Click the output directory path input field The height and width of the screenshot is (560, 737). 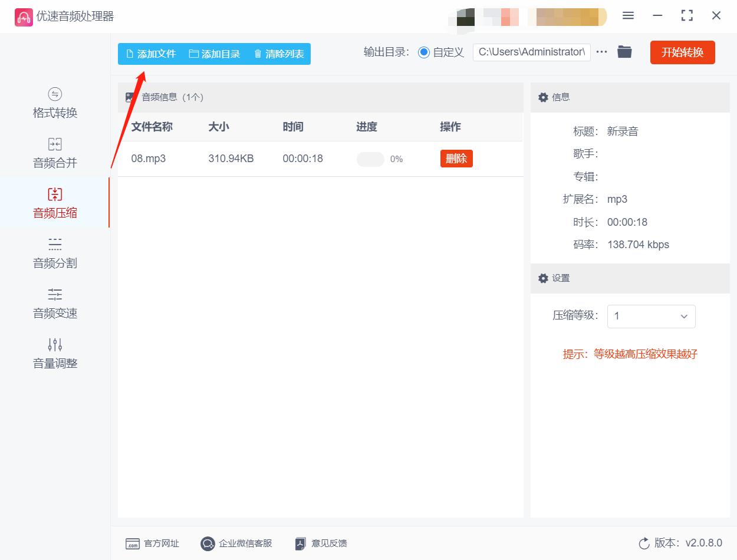point(531,52)
